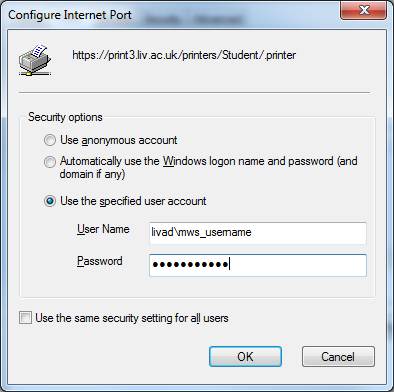Click the livad\mws_username text in the field
Viewport: 394px width, 392px height.
pos(201,232)
